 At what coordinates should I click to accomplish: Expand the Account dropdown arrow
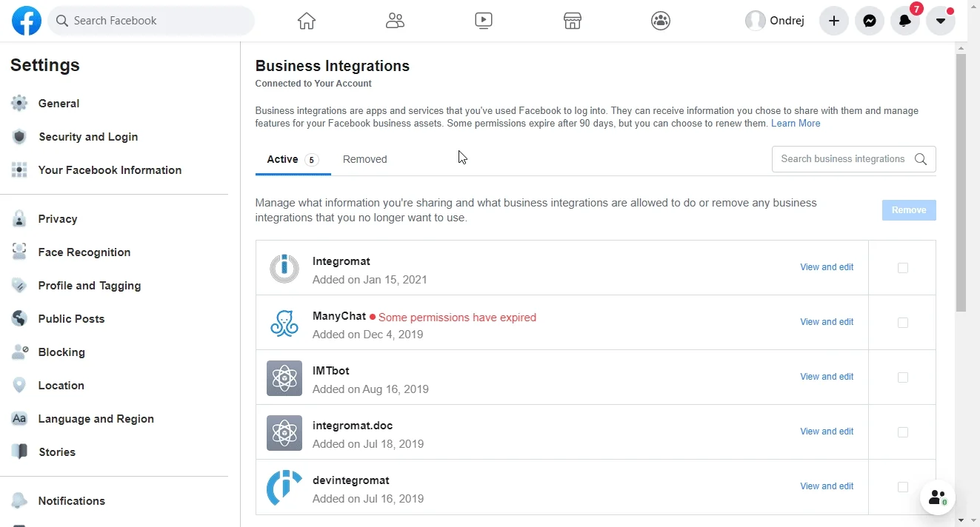click(x=941, y=21)
